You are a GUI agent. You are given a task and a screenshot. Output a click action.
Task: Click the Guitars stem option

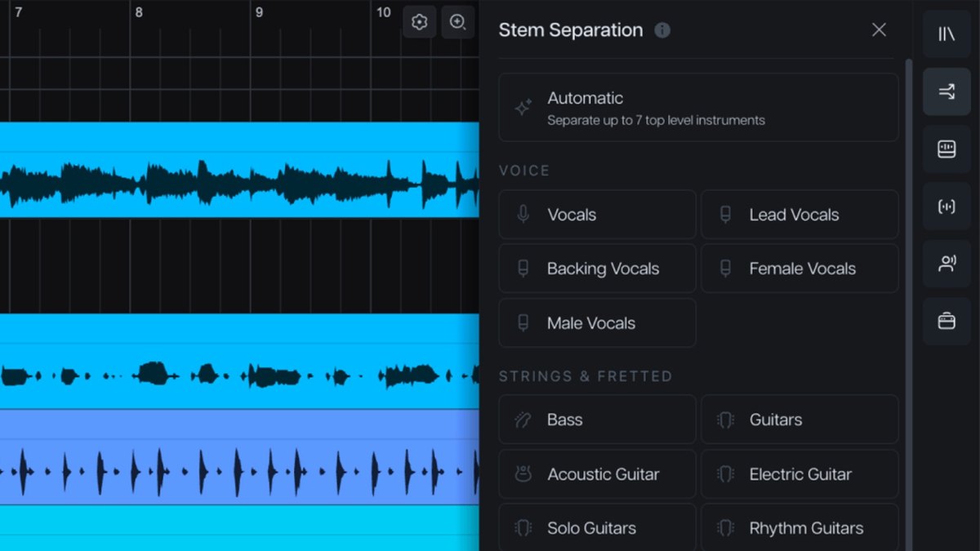coord(800,420)
